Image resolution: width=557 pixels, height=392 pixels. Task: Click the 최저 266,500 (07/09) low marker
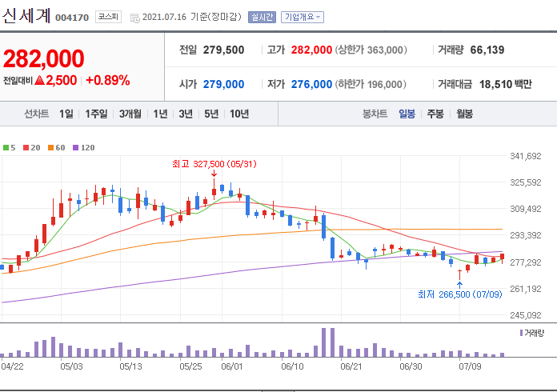pyautogui.click(x=460, y=294)
